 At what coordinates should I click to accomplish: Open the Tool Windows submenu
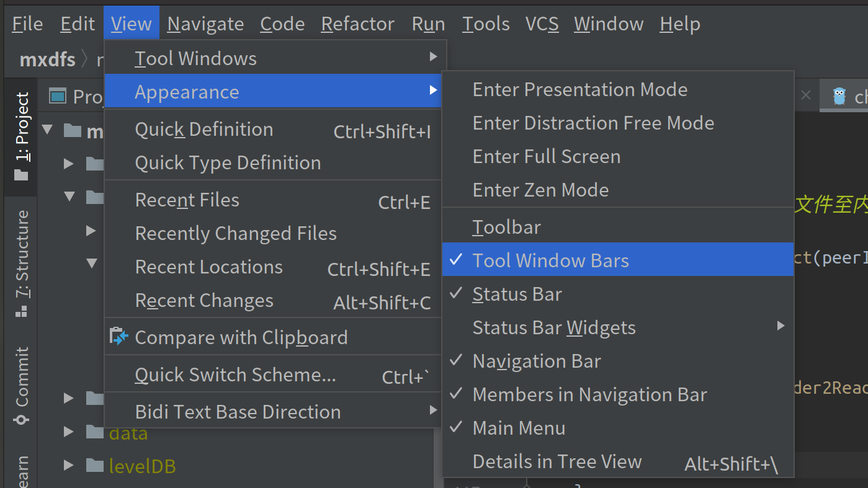(x=195, y=58)
